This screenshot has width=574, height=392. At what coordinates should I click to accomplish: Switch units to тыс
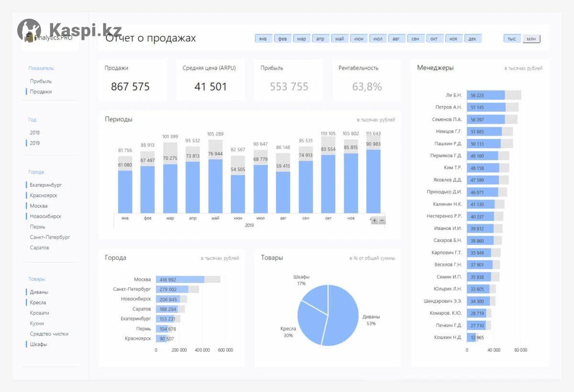point(512,39)
